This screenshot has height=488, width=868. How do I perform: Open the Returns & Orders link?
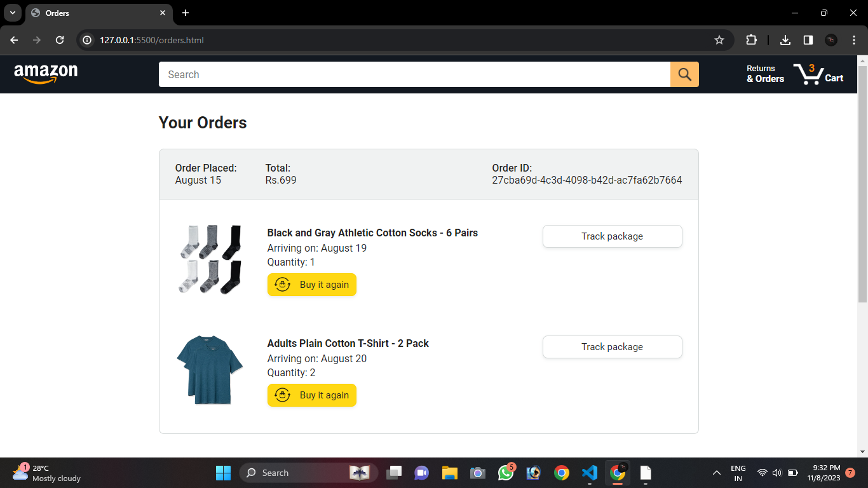pos(765,73)
